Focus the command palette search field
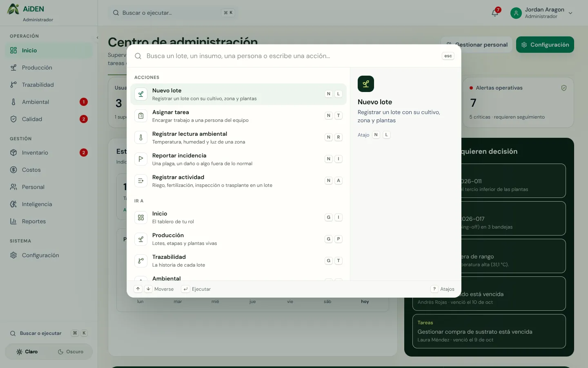 pos(292,56)
